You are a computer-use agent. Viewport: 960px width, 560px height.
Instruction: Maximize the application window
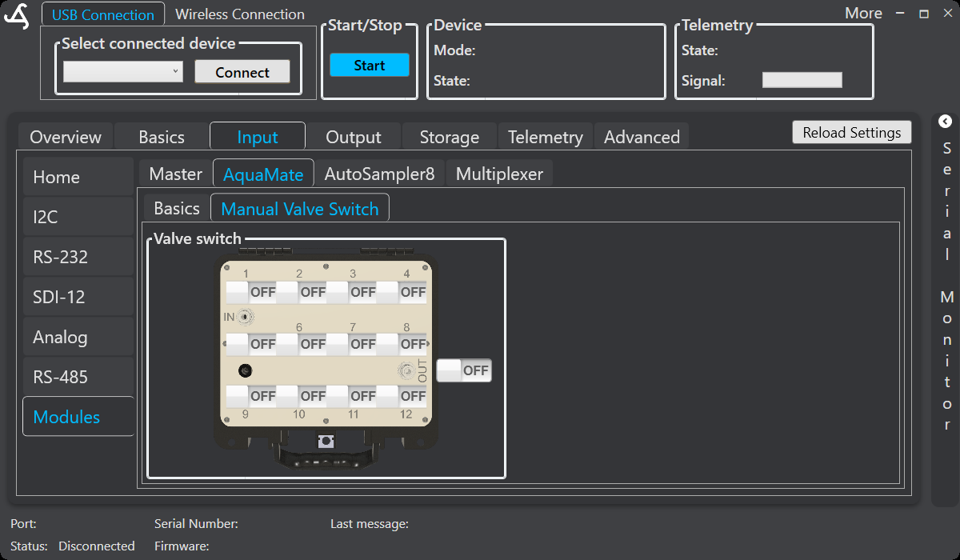pos(924,14)
